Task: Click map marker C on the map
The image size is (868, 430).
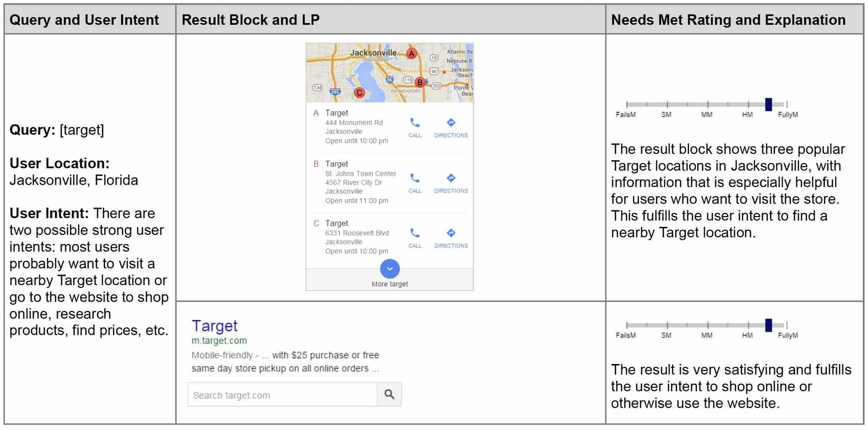Action: [360, 92]
